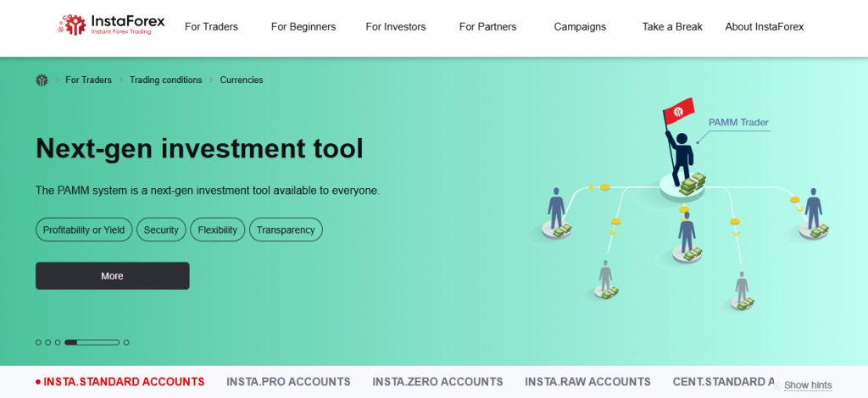Click the Profitability or Yield tag

pyautogui.click(x=84, y=229)
